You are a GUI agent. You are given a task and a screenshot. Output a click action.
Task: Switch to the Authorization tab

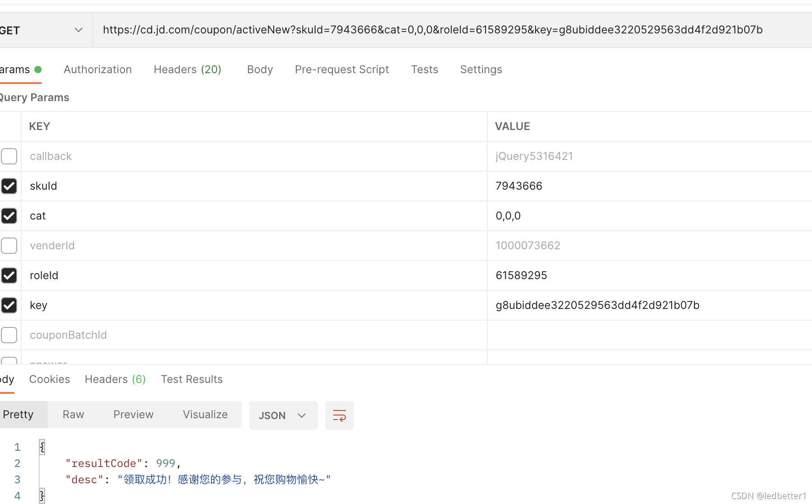point(98,70)
